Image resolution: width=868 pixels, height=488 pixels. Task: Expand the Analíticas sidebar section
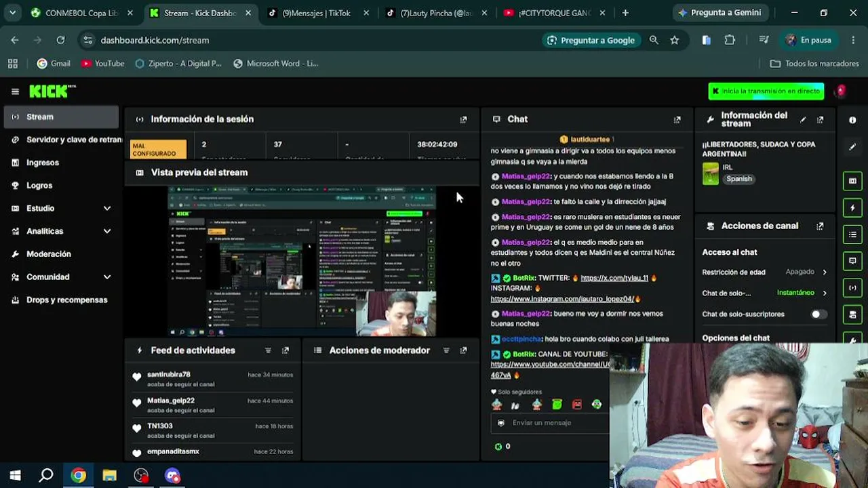point(107,231)
